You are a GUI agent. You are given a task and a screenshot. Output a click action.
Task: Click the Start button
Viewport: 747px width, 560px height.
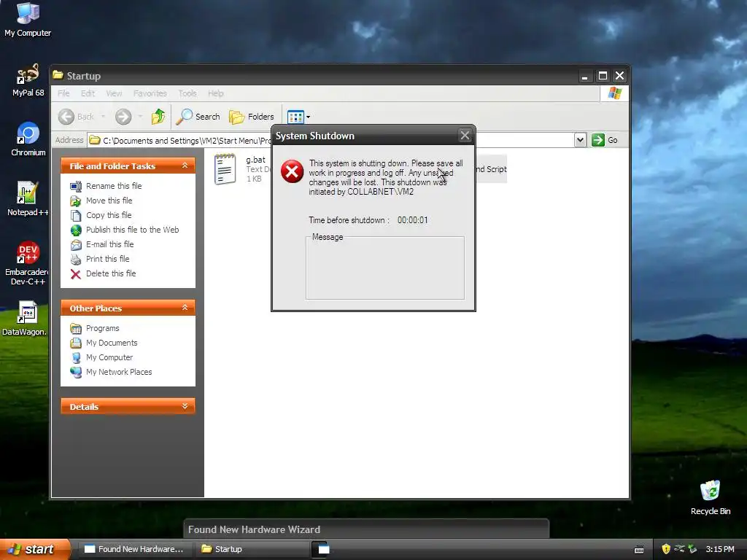click(x=34, y=549)
